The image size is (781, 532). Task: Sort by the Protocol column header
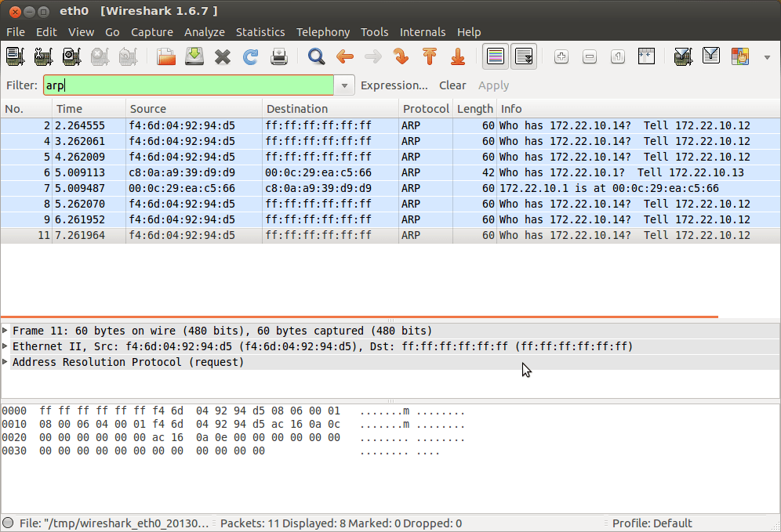426,108
